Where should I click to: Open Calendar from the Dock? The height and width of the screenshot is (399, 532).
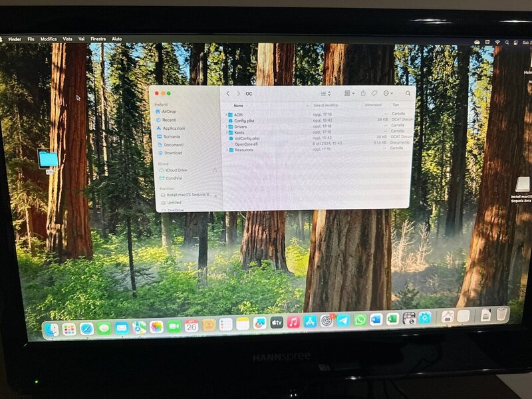192,326
